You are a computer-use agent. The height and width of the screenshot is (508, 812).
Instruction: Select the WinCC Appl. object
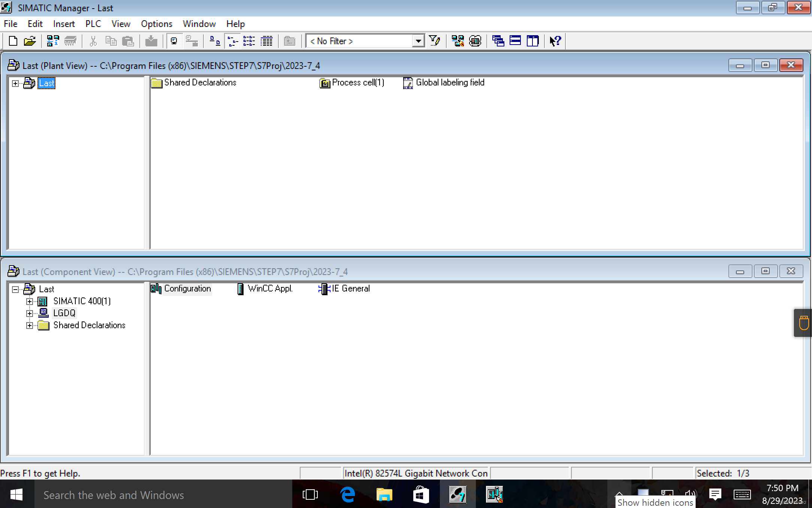(x=270, y=288)
